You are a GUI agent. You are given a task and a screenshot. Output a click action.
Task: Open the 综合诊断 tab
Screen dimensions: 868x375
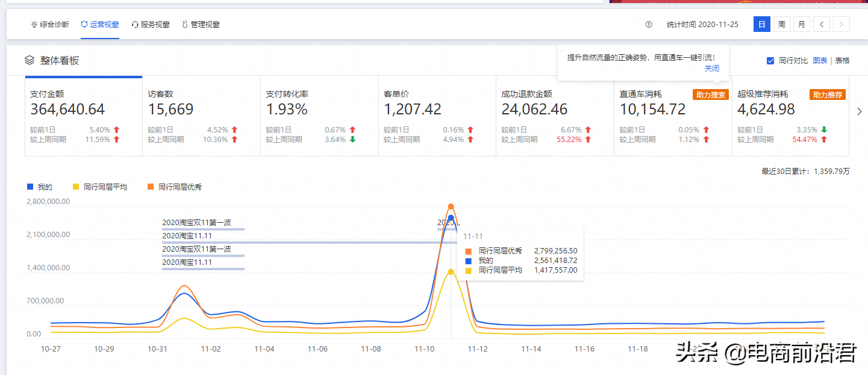[x=50, y=25]
